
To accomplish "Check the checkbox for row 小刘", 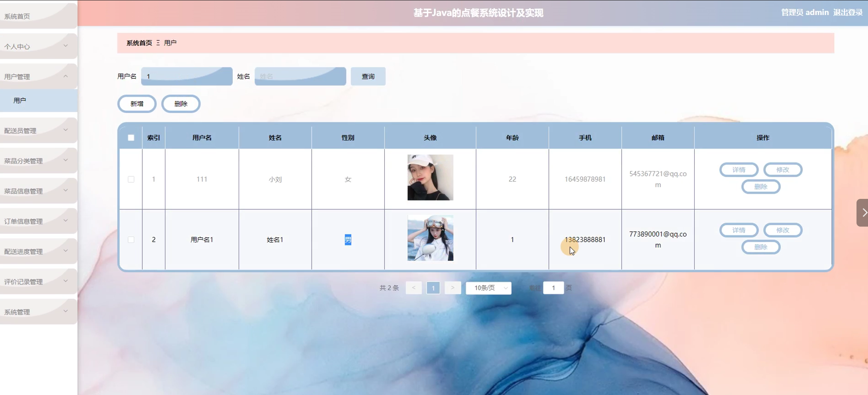I will (131, 179).
